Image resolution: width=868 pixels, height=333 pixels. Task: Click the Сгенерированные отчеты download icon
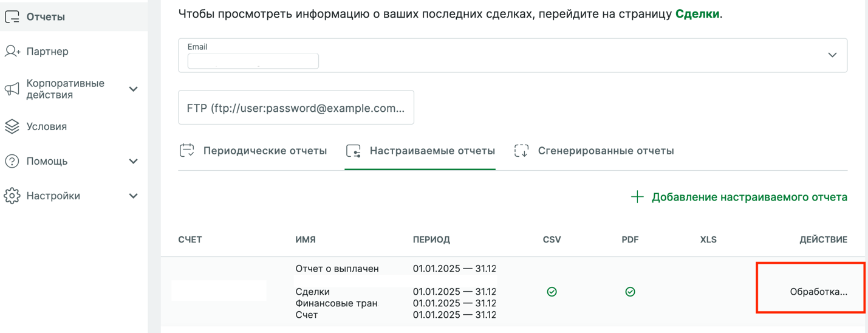[521, 151]
